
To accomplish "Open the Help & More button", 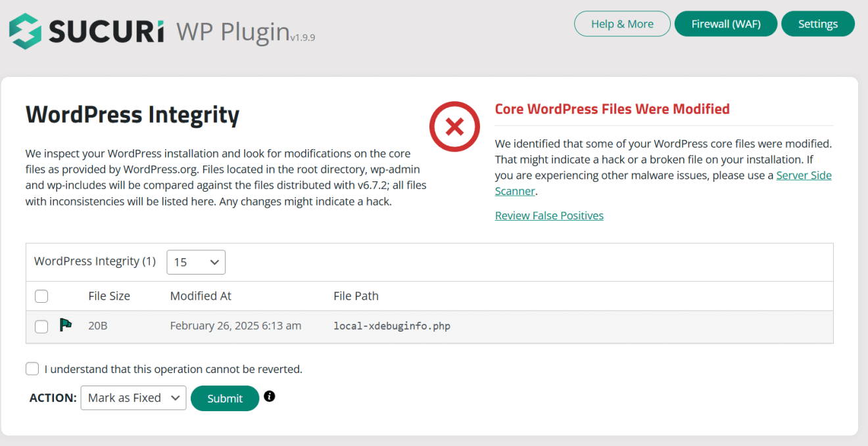I will click(622, 24).
